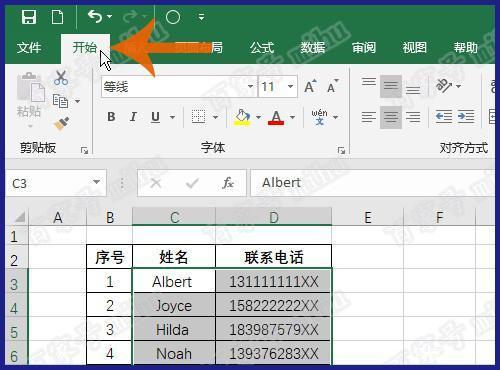
Task: Open clipboard pane launcher in 剪贴板 group
Action: (84, 151)
